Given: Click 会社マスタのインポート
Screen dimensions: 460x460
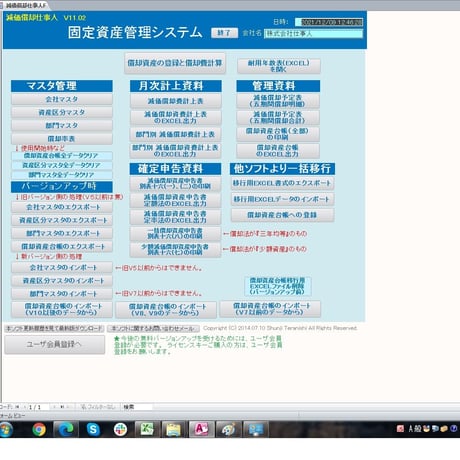Looking at the screenshot, I should point(62,268).
